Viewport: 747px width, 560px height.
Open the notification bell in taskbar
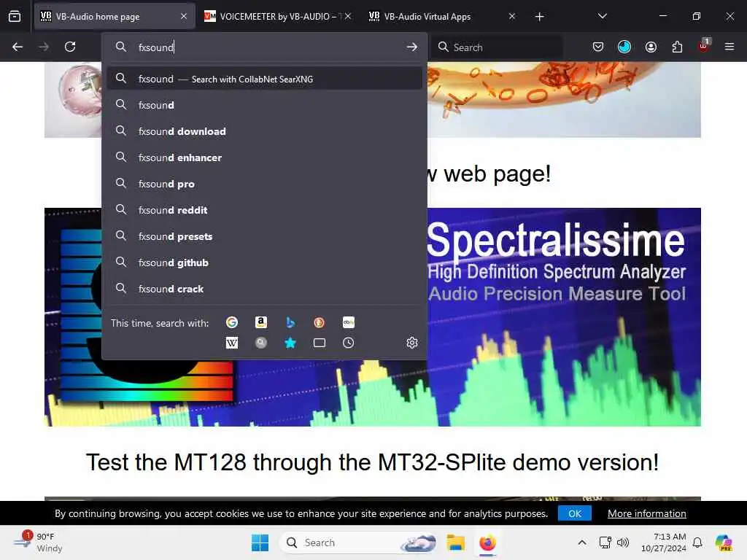(x=697, y=542)
